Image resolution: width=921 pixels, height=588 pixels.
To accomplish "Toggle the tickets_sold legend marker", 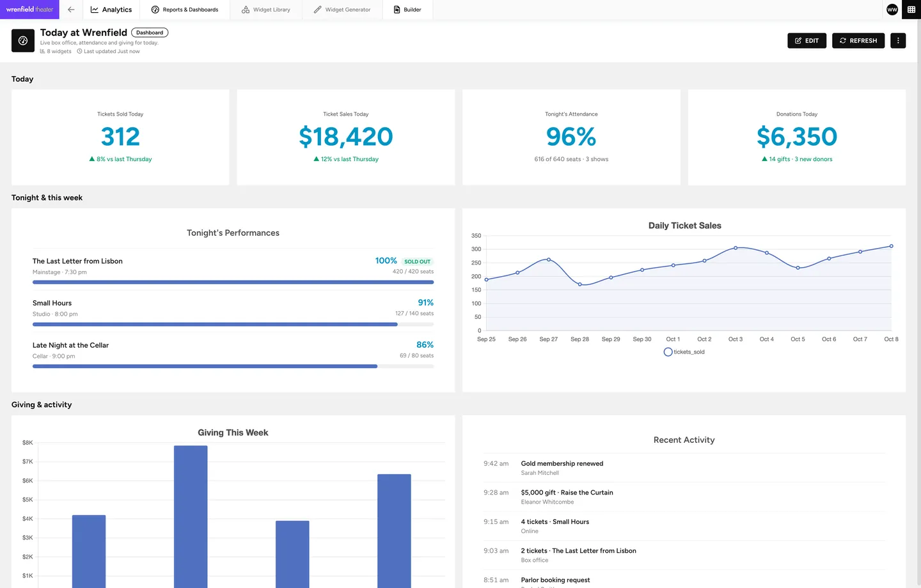I will 668,352.
